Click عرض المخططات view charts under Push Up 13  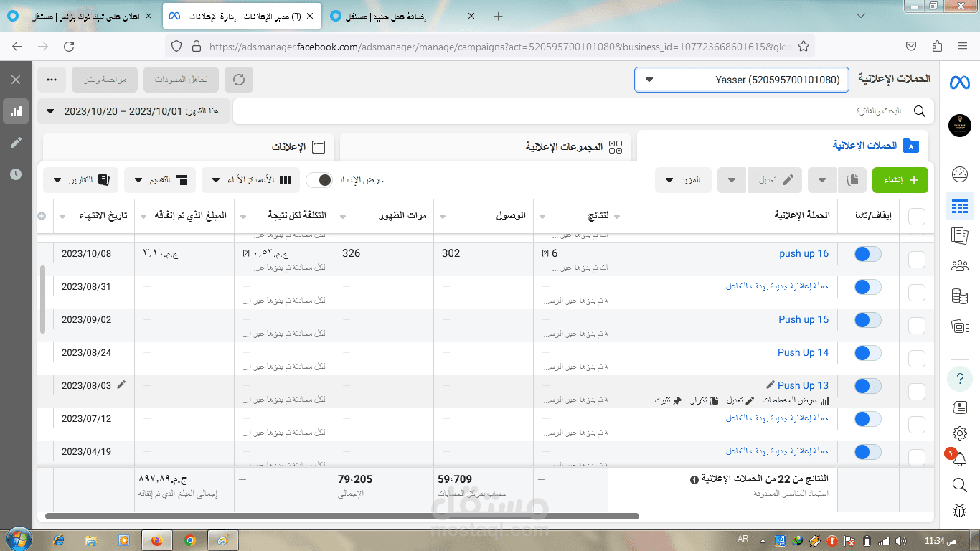click(795, 400)
